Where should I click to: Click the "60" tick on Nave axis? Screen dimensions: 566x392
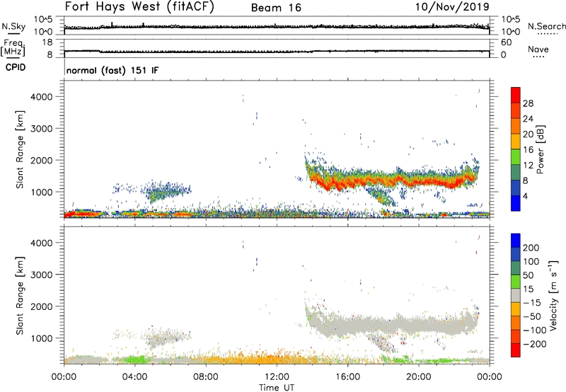506,42
